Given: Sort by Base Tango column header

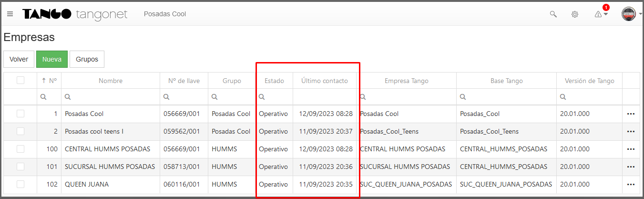Looking at the screenshot, I should [x=507, y=81].
